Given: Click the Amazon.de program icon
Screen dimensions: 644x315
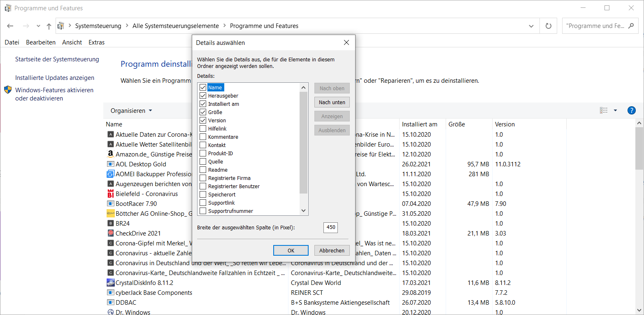Looking at the screenshot, I should (110, 154).
